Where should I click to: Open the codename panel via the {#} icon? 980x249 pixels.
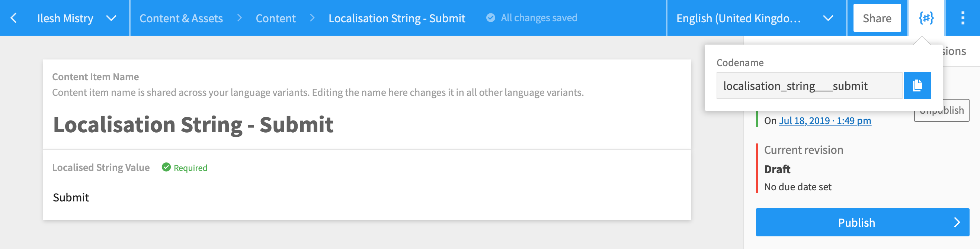pos(927,18)
